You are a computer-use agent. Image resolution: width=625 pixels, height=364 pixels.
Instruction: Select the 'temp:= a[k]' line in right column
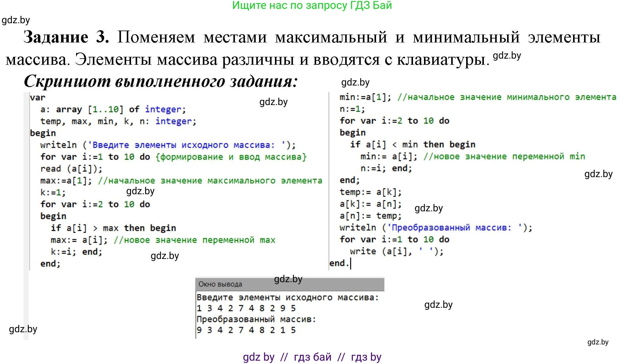pos(371,192)
